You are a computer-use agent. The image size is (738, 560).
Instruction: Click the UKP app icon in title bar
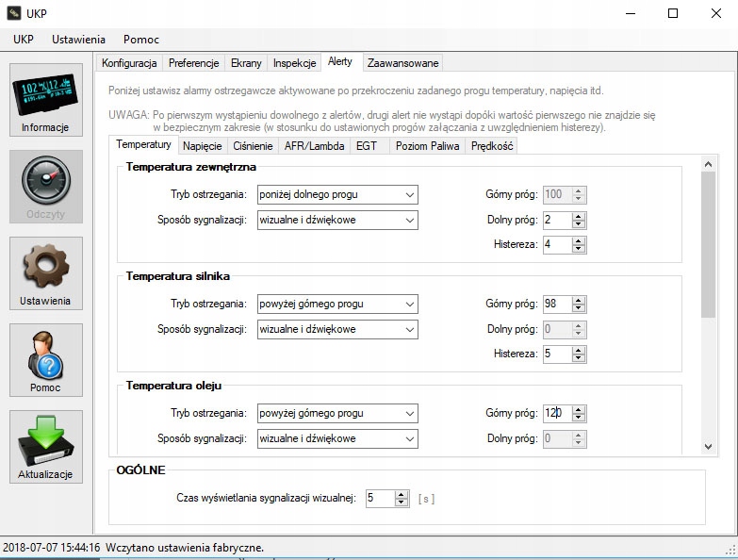tap(14, 13)
